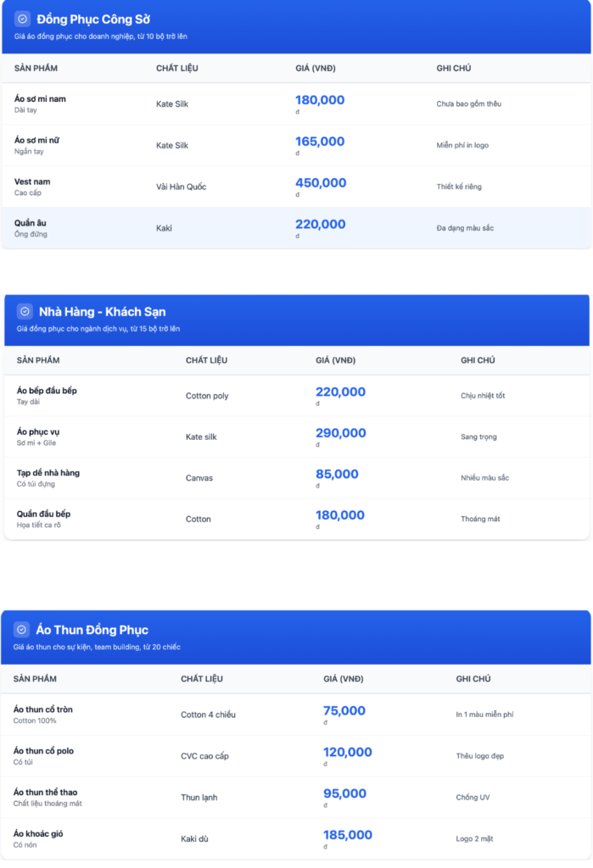The image size is (593, 868).
Task: Click the Thun lạnh material cell
Action: coord(201,797)
